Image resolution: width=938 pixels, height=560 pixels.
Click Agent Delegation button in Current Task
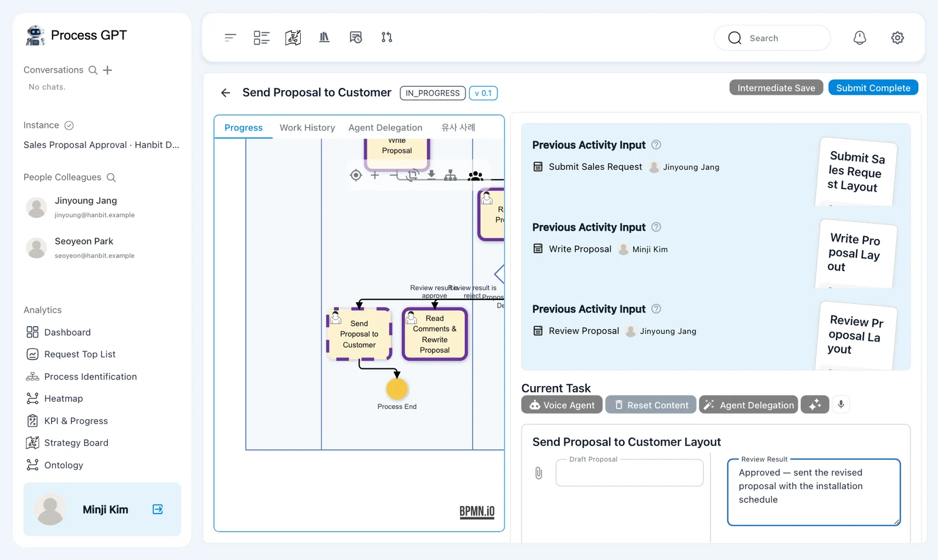(x=748, y=405)
